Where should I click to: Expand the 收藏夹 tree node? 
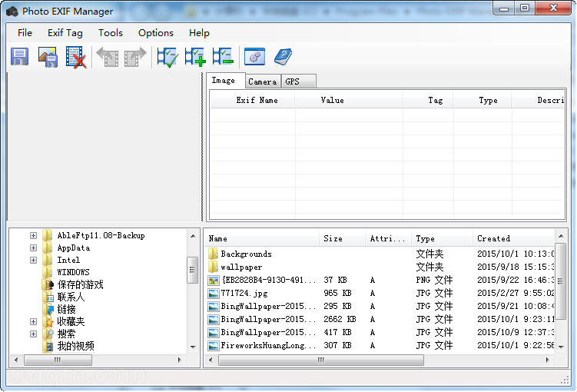[x=34, y=322]
